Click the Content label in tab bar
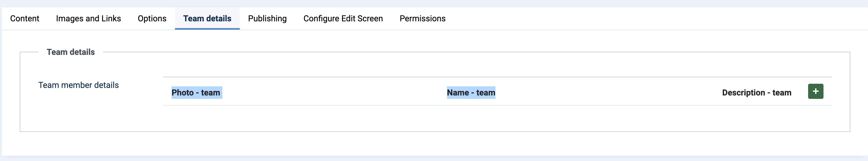The image size is (868, 161). 24,18
